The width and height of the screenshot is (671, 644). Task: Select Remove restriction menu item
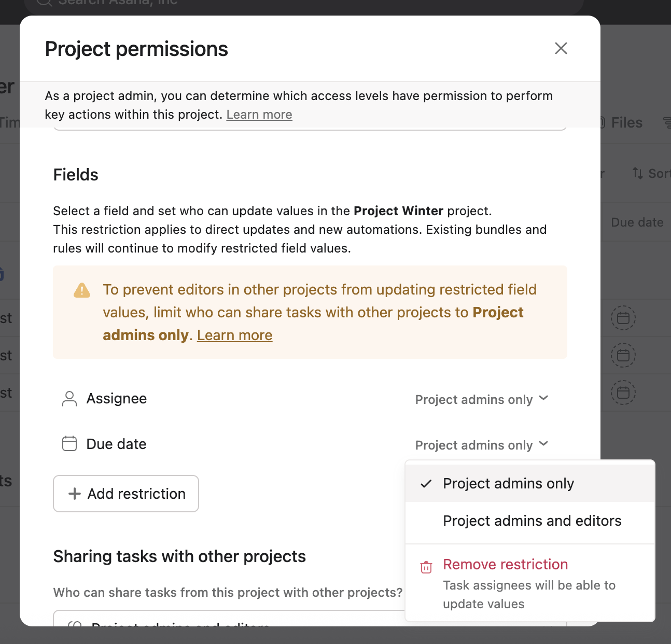coord(505,565)
